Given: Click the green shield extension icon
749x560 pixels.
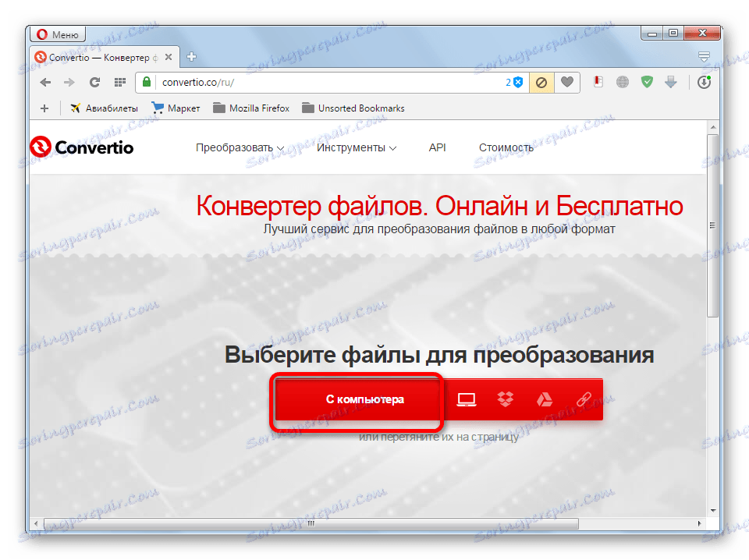Looking at the screenshot, I should 647,82.
